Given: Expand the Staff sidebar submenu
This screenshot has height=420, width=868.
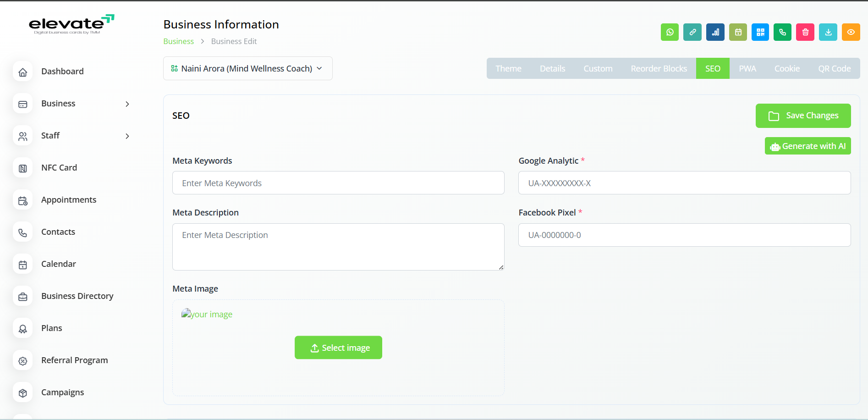Looking at the screenshot, I should [127, 136].
